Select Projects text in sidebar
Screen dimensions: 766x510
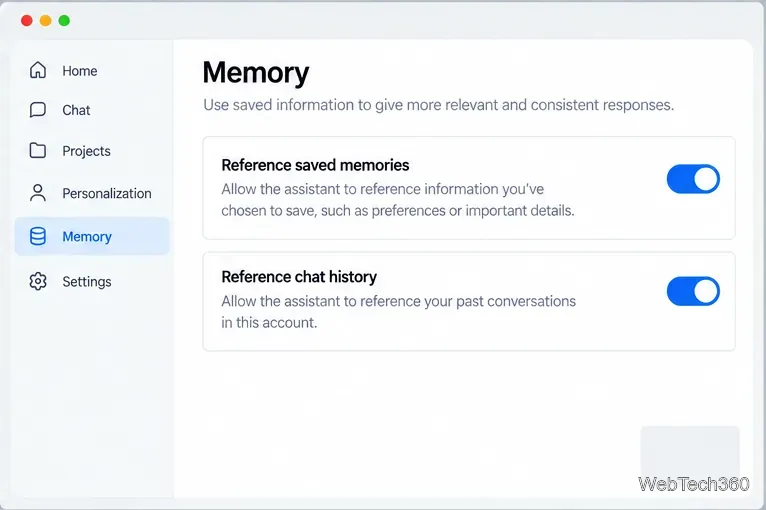pyautogui.click(x=86, y=151)
